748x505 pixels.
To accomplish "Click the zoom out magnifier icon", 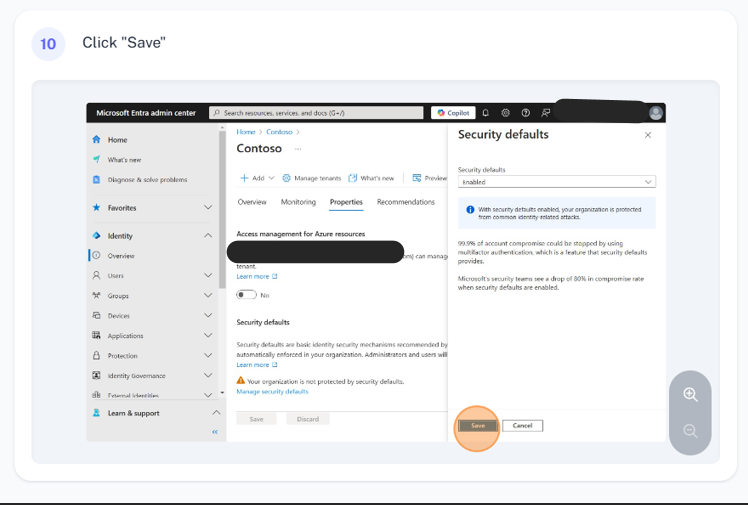I will point(690,431).
